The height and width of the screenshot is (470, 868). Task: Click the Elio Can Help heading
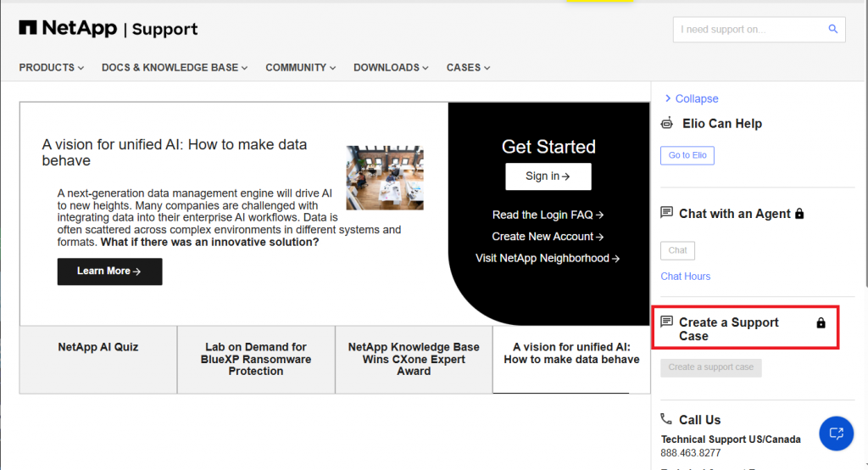(x=722, y=124)
